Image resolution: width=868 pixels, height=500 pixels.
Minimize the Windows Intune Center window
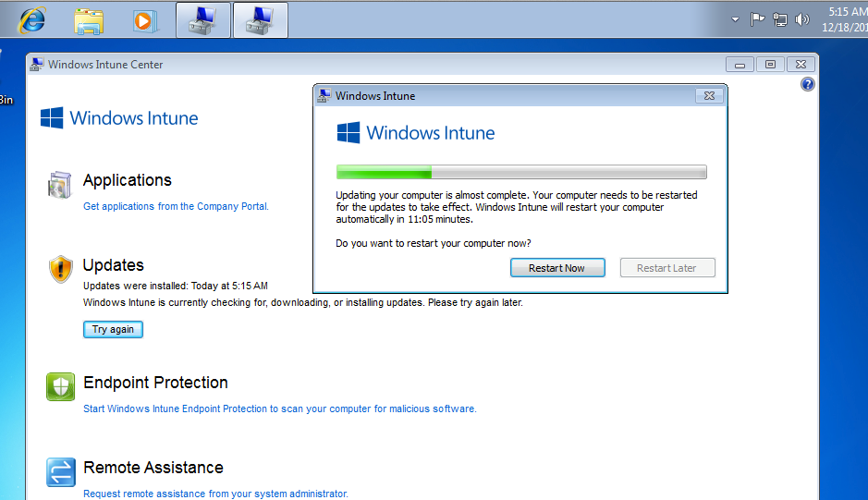pyautogui.click(x=740, y=64)
